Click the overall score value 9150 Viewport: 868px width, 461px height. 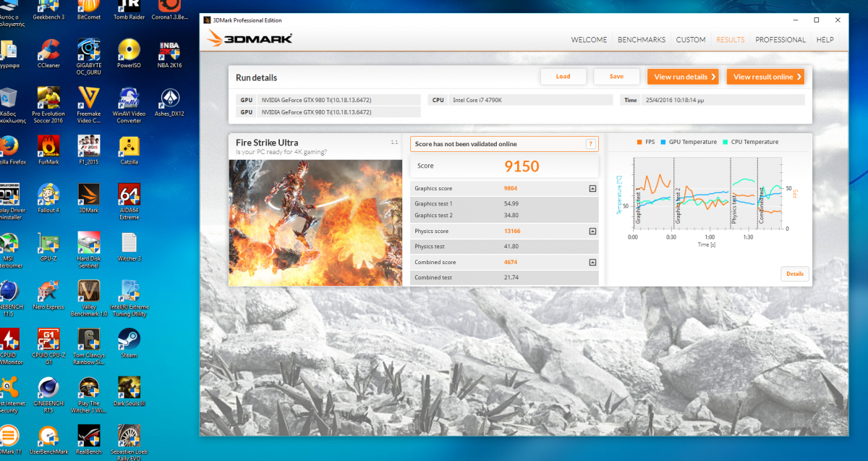[x=522, y=166]
